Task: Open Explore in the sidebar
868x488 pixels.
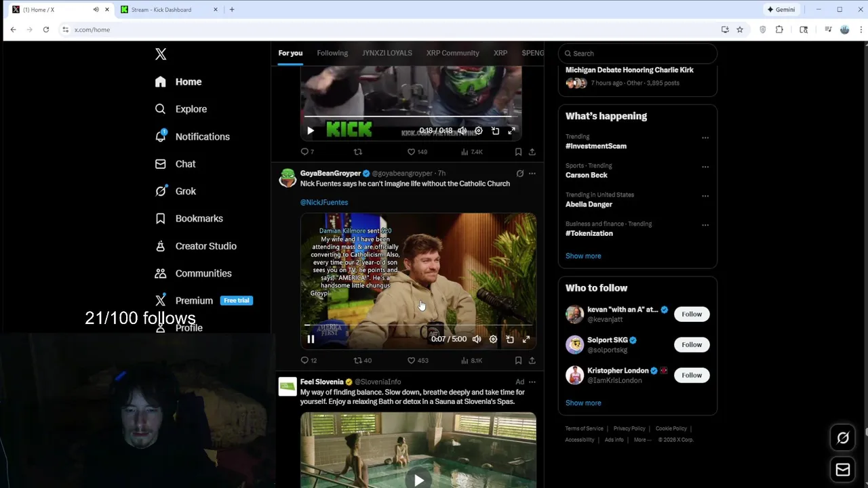Action: 180,109
